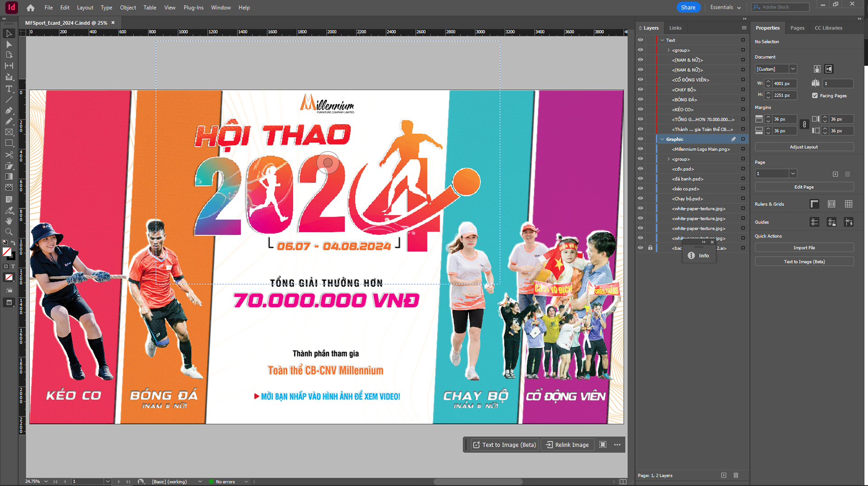
Task: Select the Direct Selection tool
Action: tap(9, 44)
